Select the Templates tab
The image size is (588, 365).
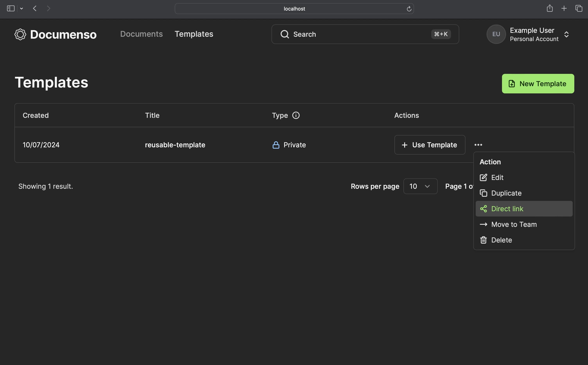194,34
